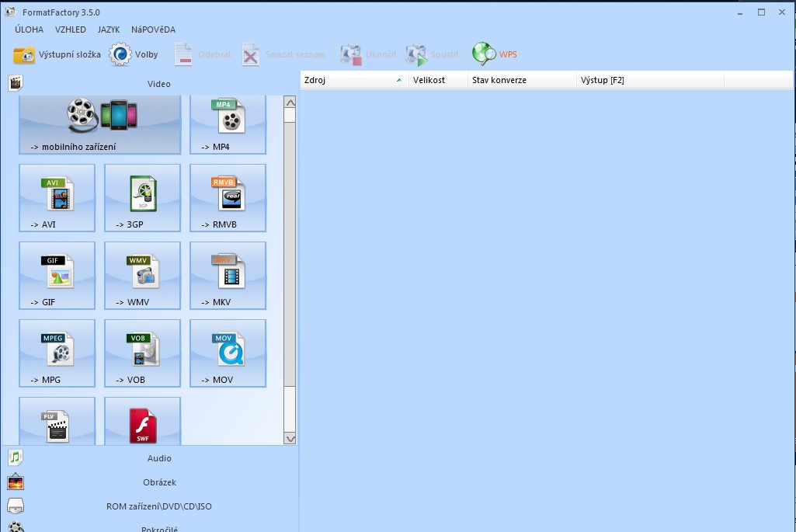796x532 pixels.
Task: Expand the Audio category panel
Action: (159, 458)
